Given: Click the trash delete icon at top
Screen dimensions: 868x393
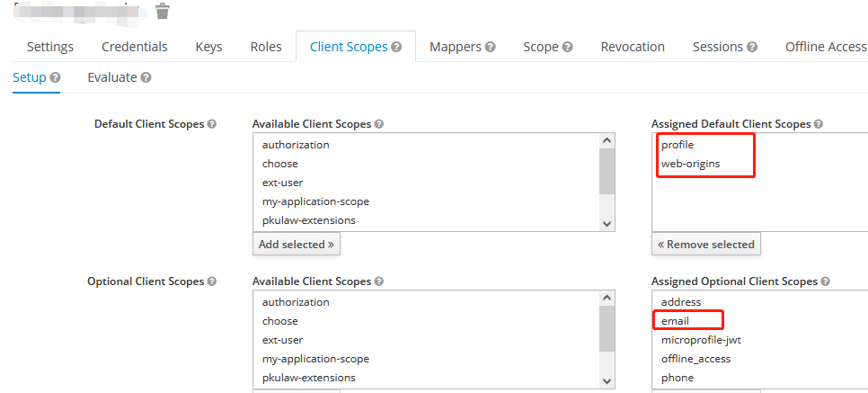Looking at the screenshot, I should [162, 11].
